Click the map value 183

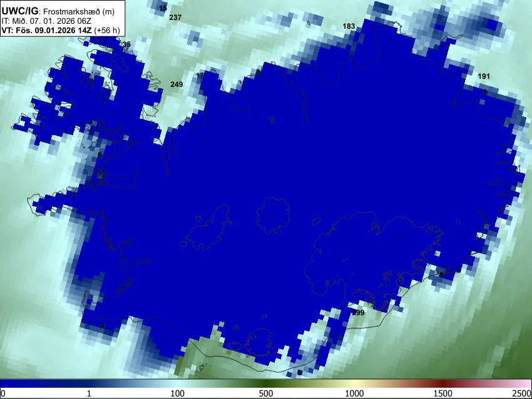(349, 26)
